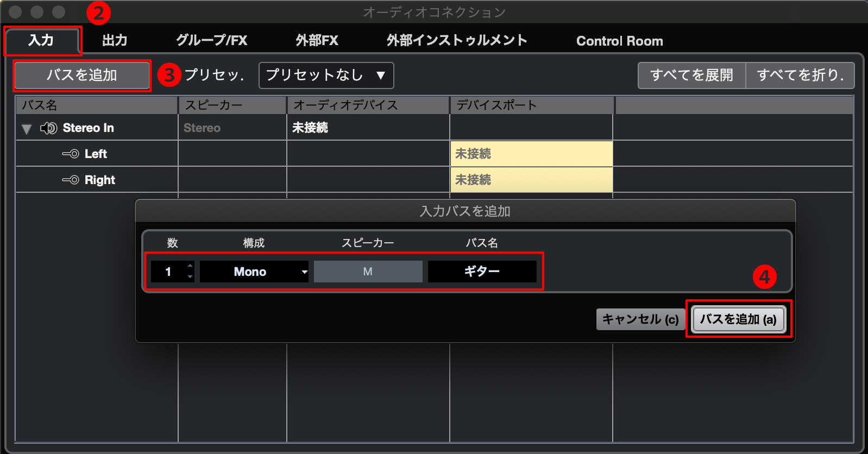
Task: Cancel the dialog with キャンセル (c)
Action: click(640, 319)
